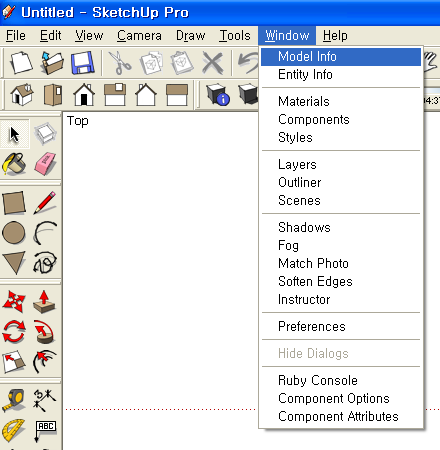The width and height of the screenshot is (440, 450).
Task: Select the Scale tool
Action: [14, 362]
